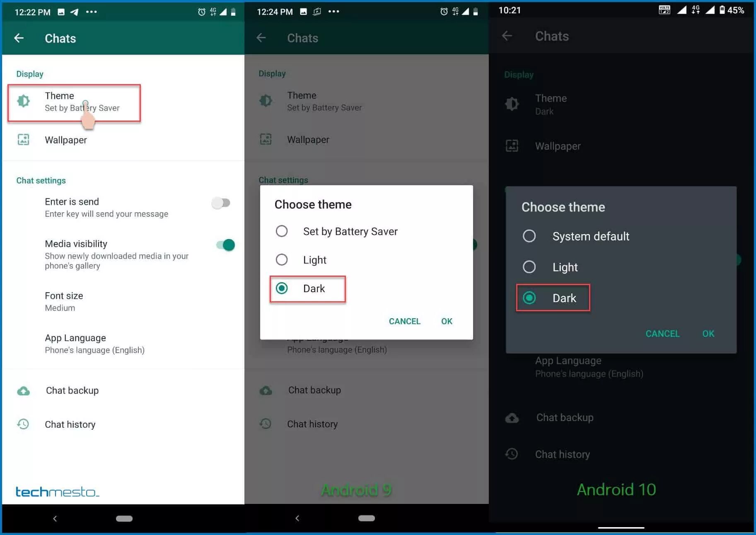Tap OK in Android 9 theme dialog
Screen dimensions: 756x535
click(447, 321)
